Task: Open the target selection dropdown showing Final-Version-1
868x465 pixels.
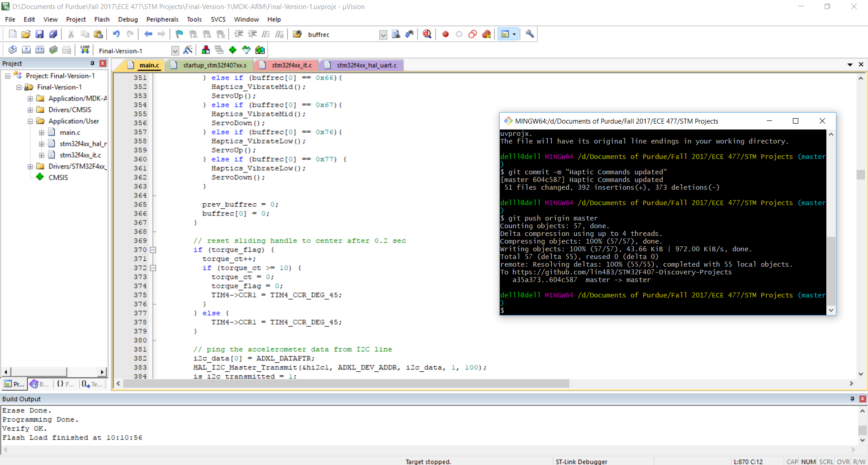Action: click(175, 51)
